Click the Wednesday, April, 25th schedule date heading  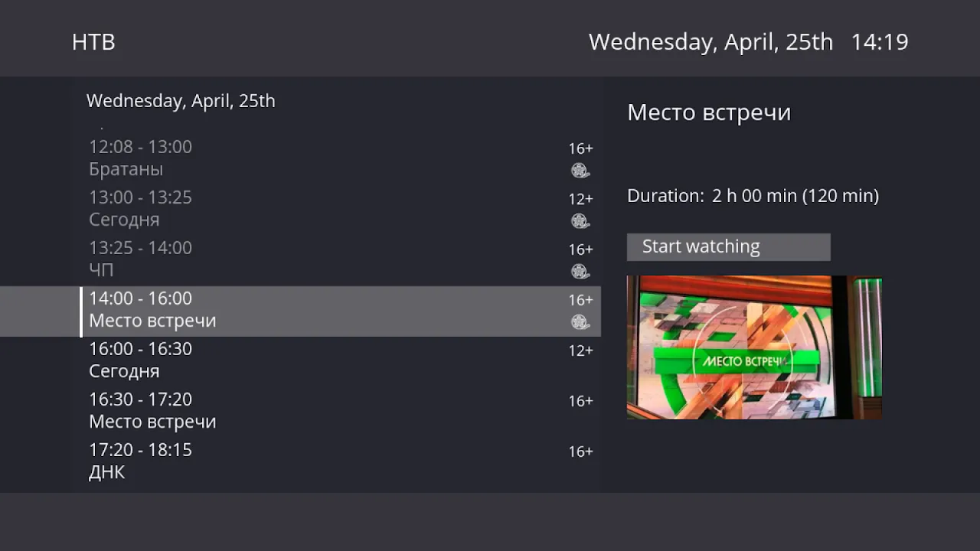tap(181, 101)
